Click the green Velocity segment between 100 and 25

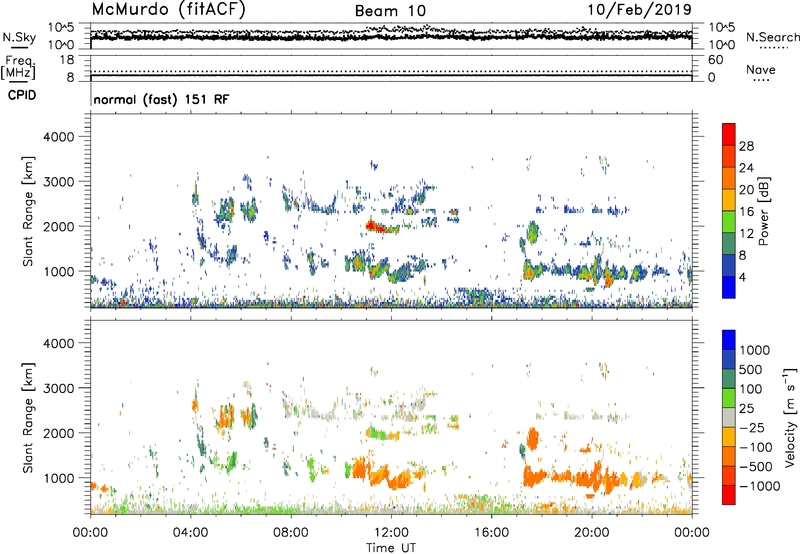(x=729, y=398)
